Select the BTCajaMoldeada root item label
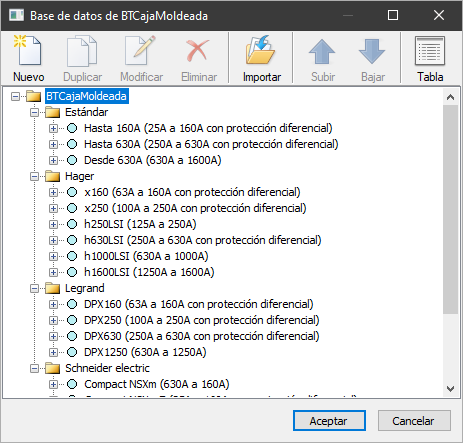 click(87, 96)
